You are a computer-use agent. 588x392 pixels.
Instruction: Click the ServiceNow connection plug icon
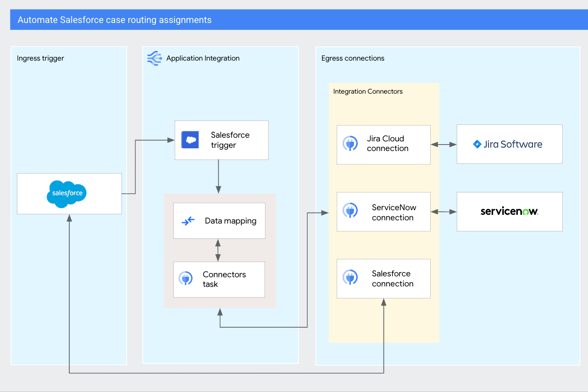tap(350, 212)
